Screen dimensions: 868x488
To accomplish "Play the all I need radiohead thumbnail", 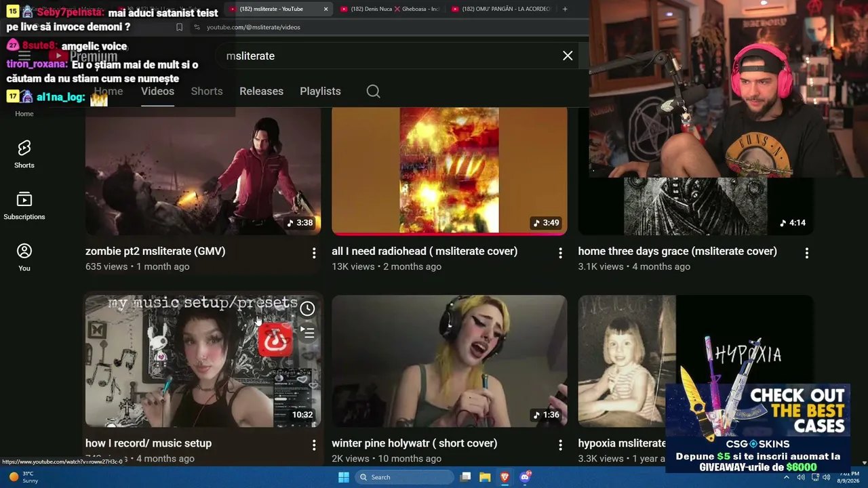I will [449, 171].
